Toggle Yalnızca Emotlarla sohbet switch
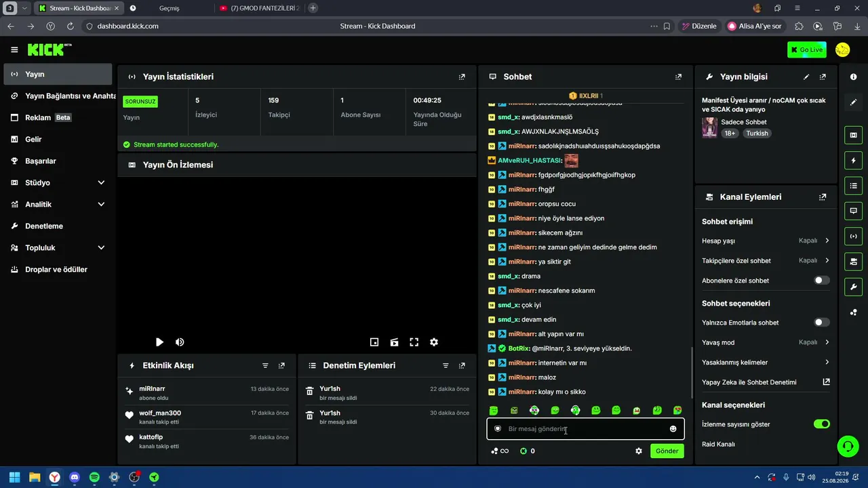The height and width of the screenshot is (488, 868). 821,323
